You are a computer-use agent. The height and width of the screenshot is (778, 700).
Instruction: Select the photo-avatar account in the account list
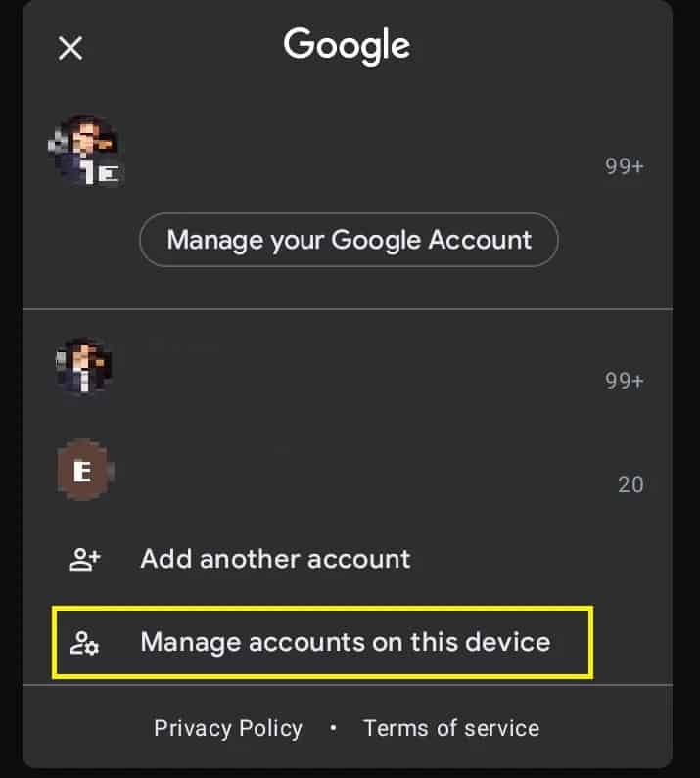(348, 366)
